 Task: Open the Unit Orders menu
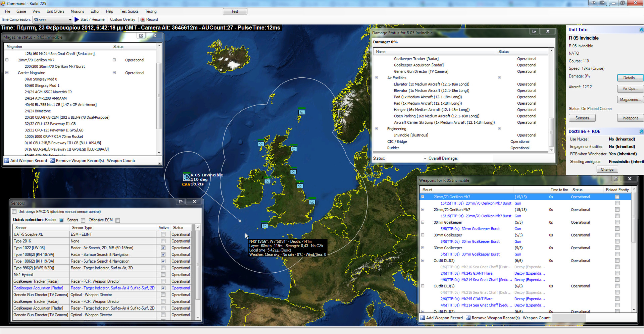[x=55, y=11]
